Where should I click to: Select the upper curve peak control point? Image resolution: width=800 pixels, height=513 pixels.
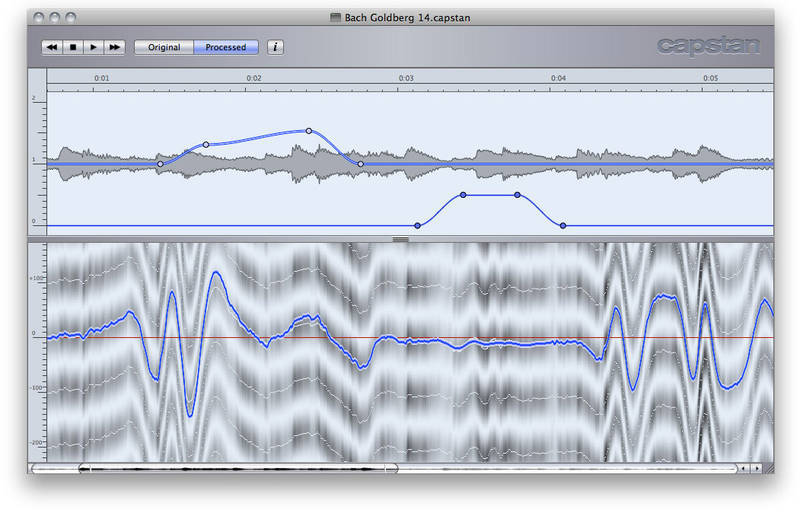click(309, 131)
